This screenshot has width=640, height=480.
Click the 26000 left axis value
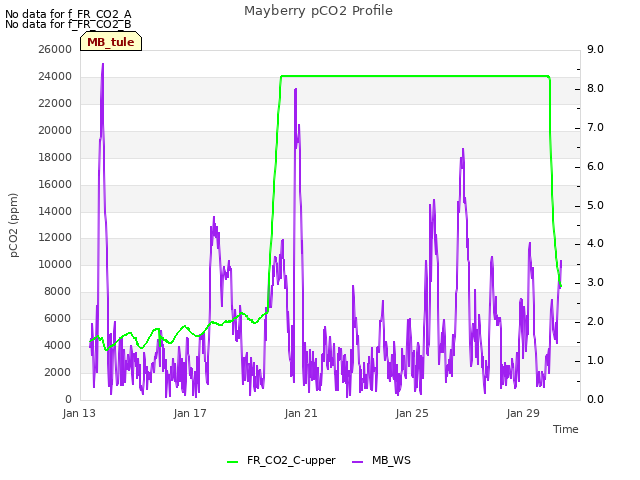[55, 49]
